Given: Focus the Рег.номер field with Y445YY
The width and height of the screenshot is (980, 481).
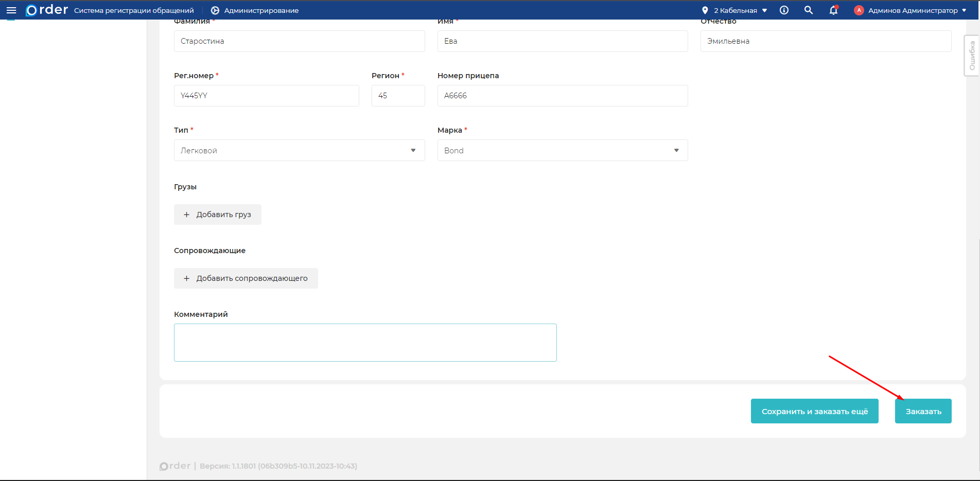Looking at the screenshot, I should 266,96.
